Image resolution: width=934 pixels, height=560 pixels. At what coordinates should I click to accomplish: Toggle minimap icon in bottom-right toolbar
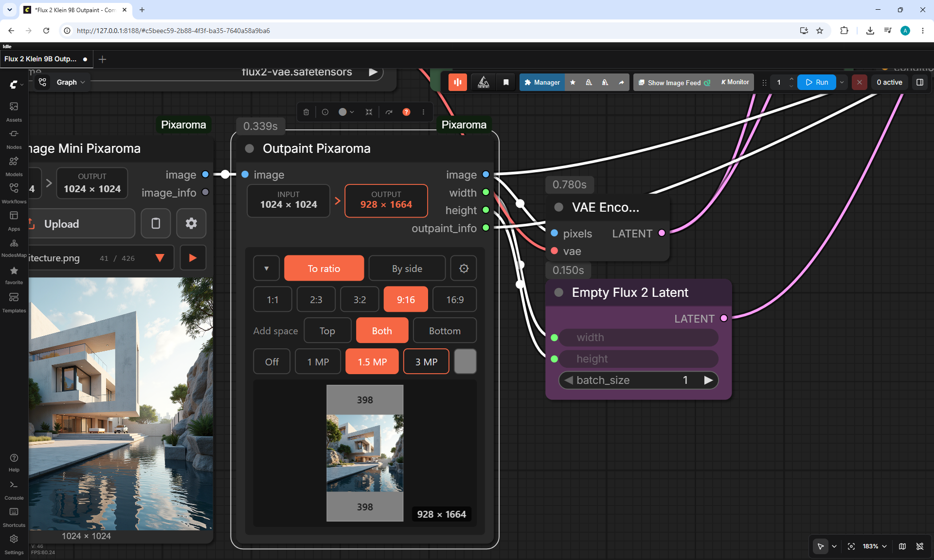point(902,546)
